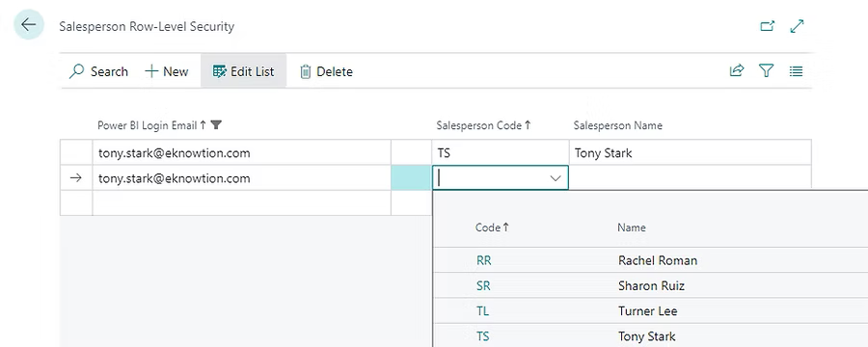The image size is (868, 347).
Task: Choose code SR from lookup
Action: pos(483,285)
